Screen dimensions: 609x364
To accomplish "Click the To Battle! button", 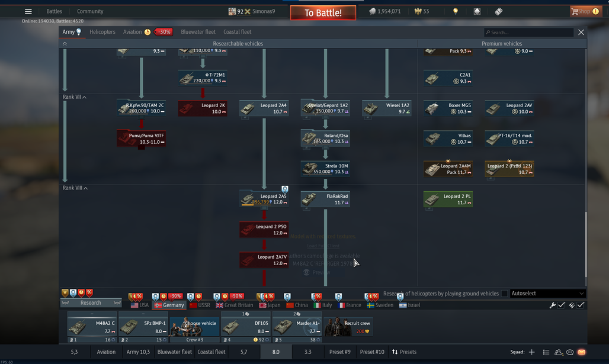I will (x=323, y=13).
